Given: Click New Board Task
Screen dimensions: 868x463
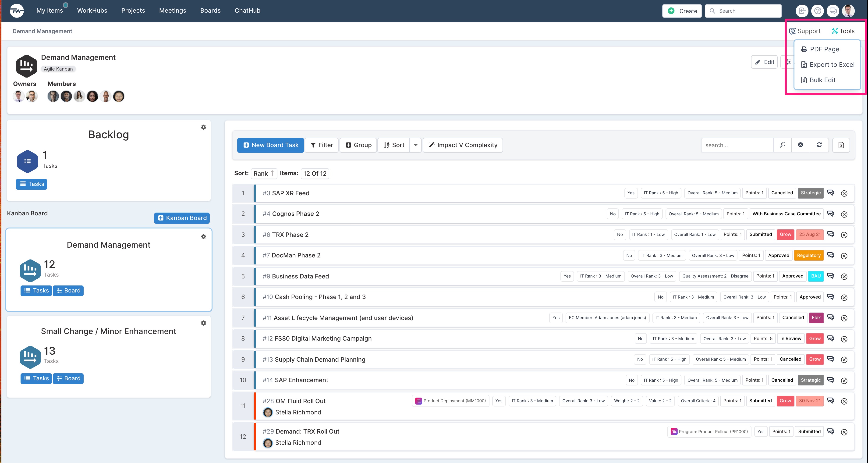Looking at the screenshot, I should [x=271, y=145].
